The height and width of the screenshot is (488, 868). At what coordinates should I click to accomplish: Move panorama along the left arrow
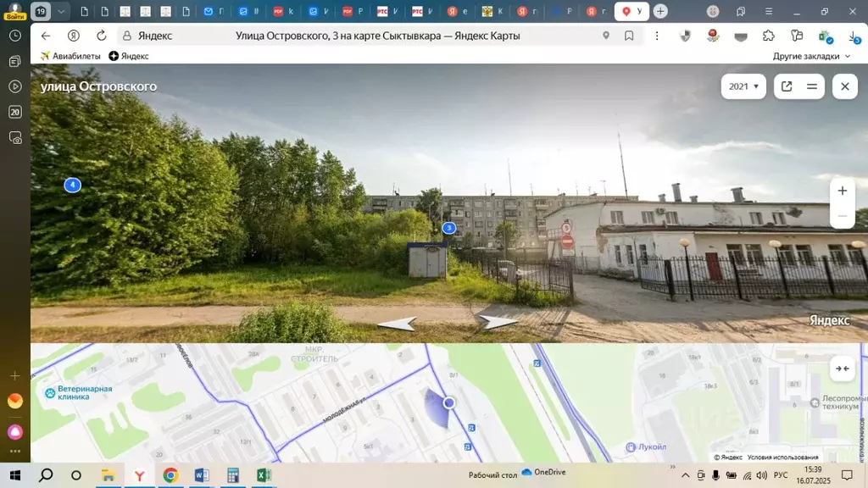pyautogui.click(x=398, y=324)
